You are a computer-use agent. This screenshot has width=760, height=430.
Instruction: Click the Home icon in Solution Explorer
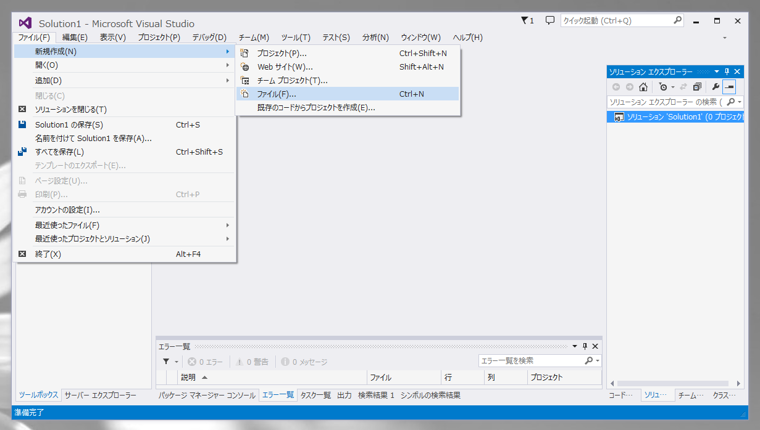pyautogui.click(x=643, y=87)
